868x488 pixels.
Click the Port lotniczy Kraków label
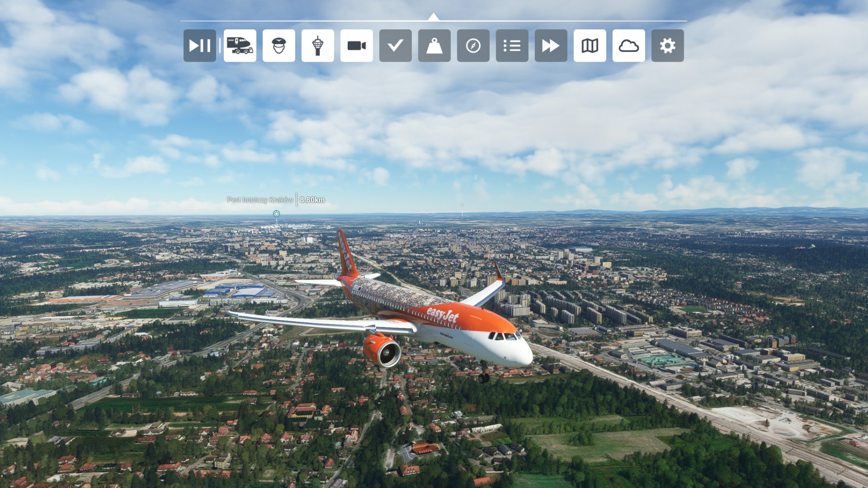260,199
